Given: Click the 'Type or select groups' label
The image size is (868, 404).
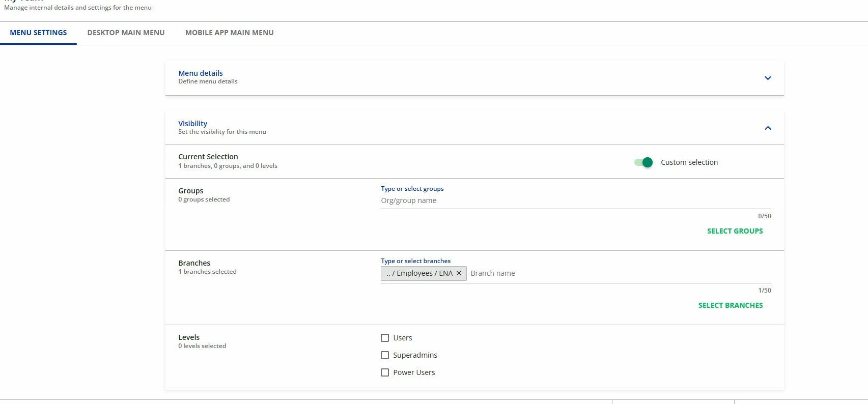Looking at the screenshot, I should pyautogui.click(x=412, y=189).
